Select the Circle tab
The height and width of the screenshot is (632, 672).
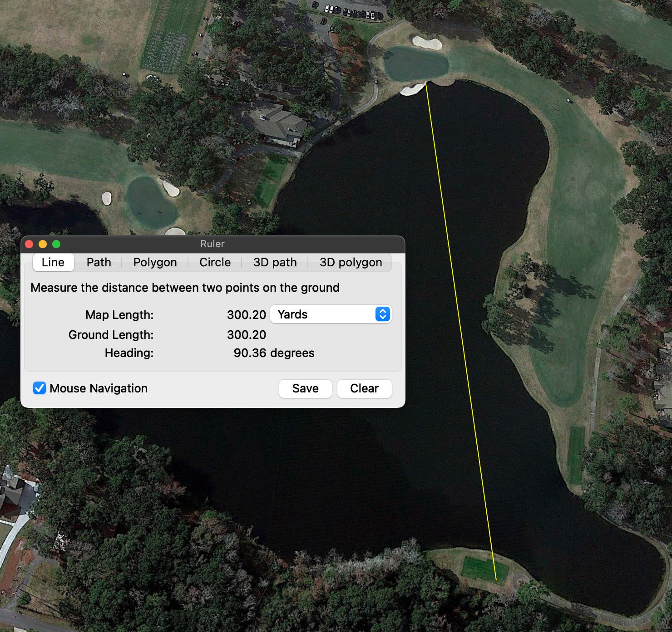(x=215, y=262)
